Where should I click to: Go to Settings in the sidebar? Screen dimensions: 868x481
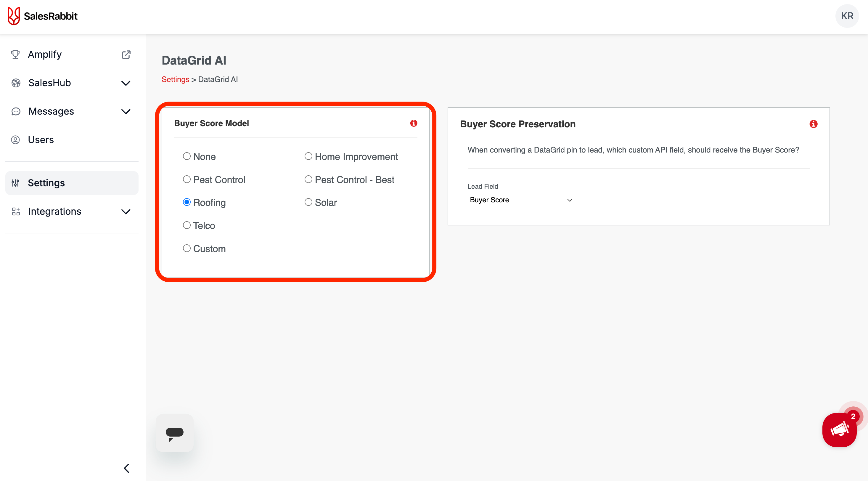[x=46, y=183]
